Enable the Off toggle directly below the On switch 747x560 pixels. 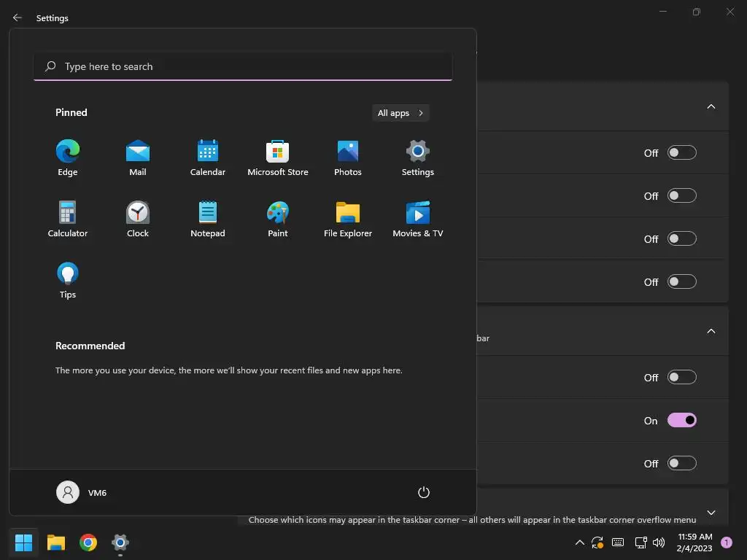(682, 463)
